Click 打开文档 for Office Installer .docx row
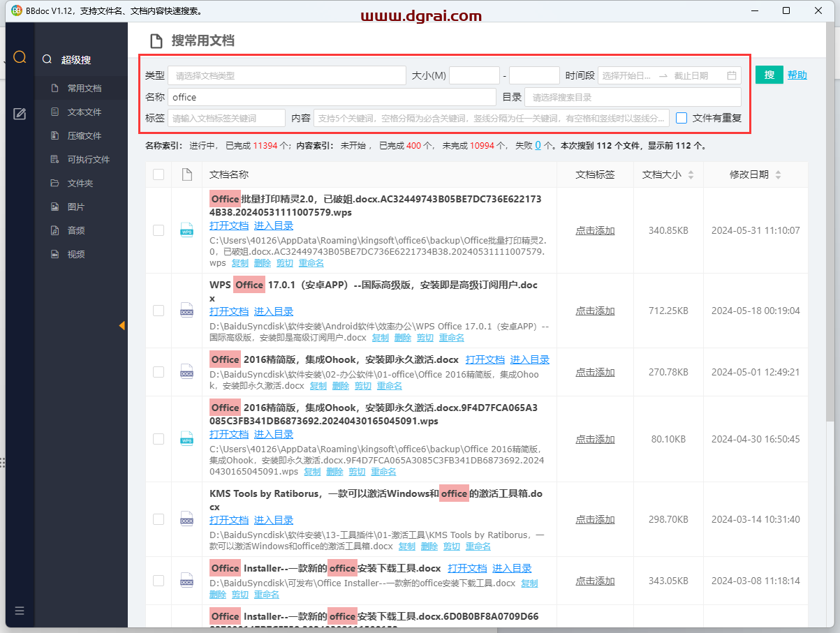 pyautogui.click(x=467, y=568)
